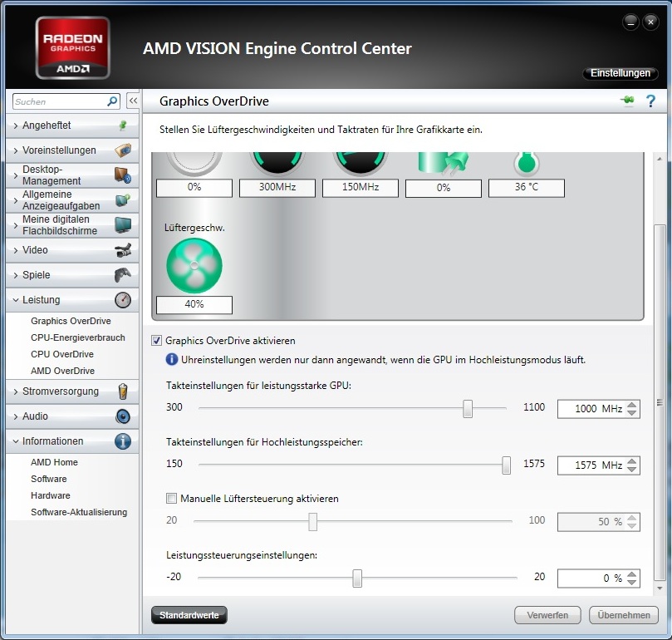
Task: Click the Radeon Graphics AMD logo
Action: pos(72,48)
